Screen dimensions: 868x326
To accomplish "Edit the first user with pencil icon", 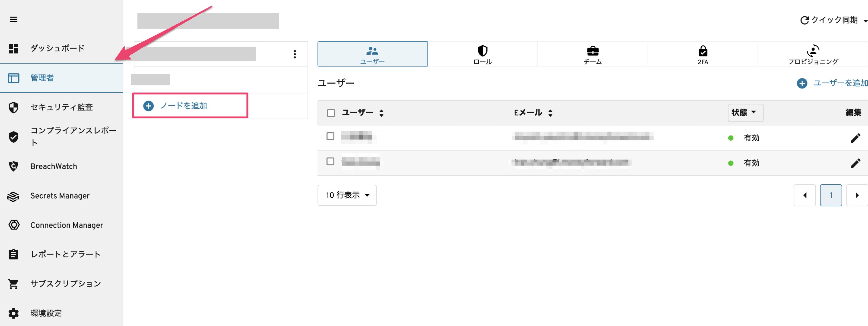I will (x=855, y=138).
